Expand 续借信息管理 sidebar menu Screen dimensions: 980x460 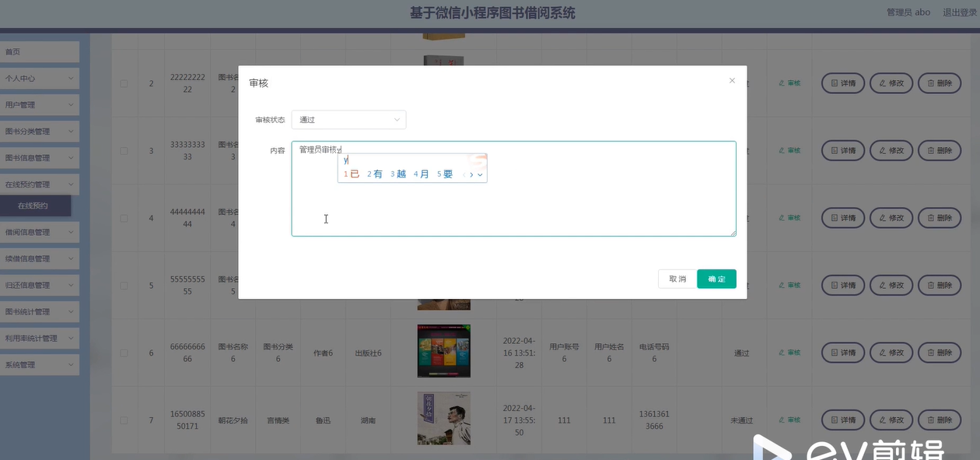click(x=40, y=258)
